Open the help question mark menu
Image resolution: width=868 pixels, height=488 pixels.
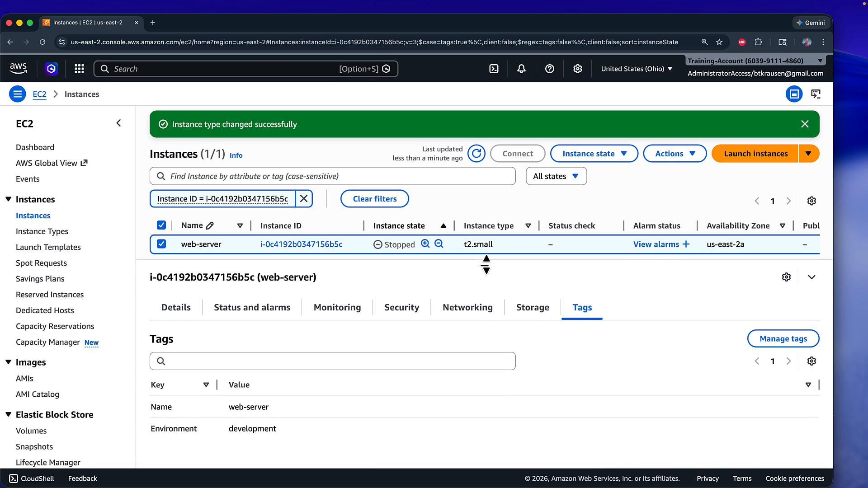pos(549,69)
